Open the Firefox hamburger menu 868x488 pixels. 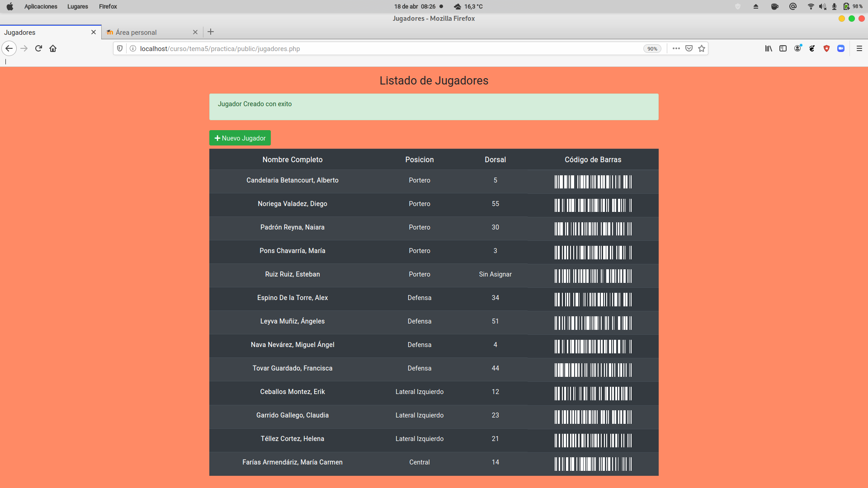[x=859, y=48]
